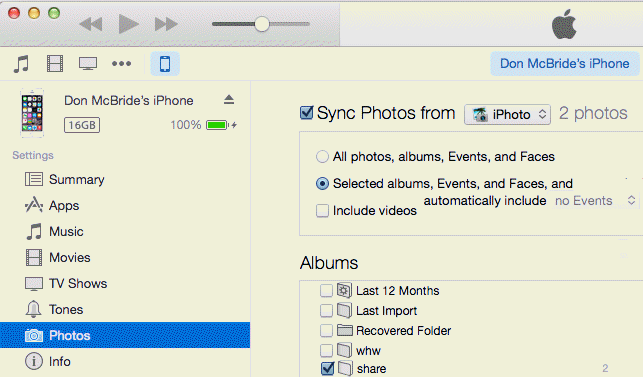Select All photos, albums, Events, and Faces
Screen dimensions: 643x377
(322, 157)
